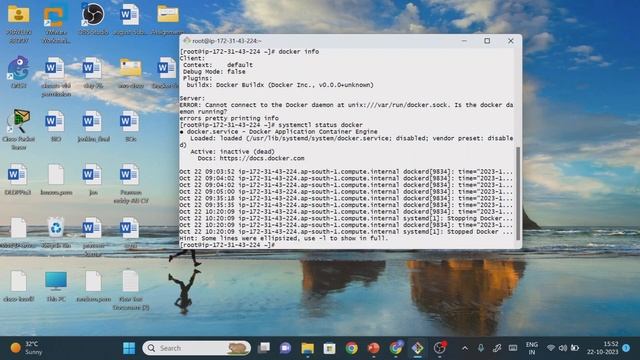Open Microsoft Store from the taskbar

coord(329,348)
